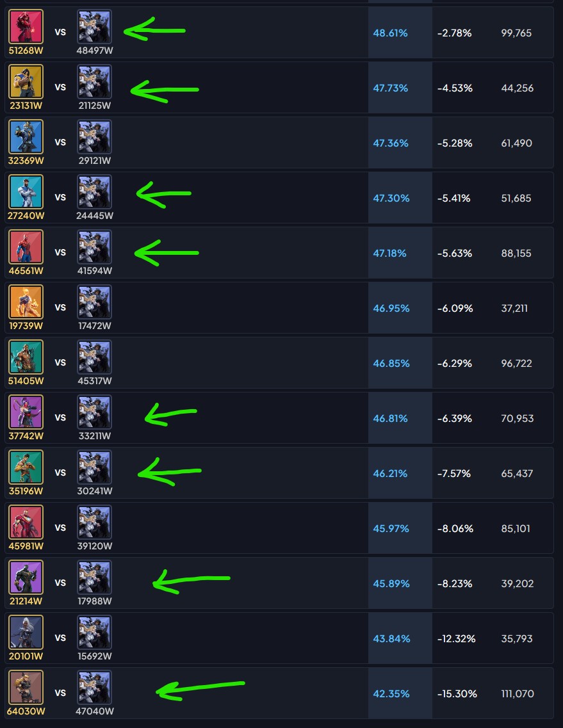
Task: Open the Storm portrait labeled 20101W
Action: point(26,633)
